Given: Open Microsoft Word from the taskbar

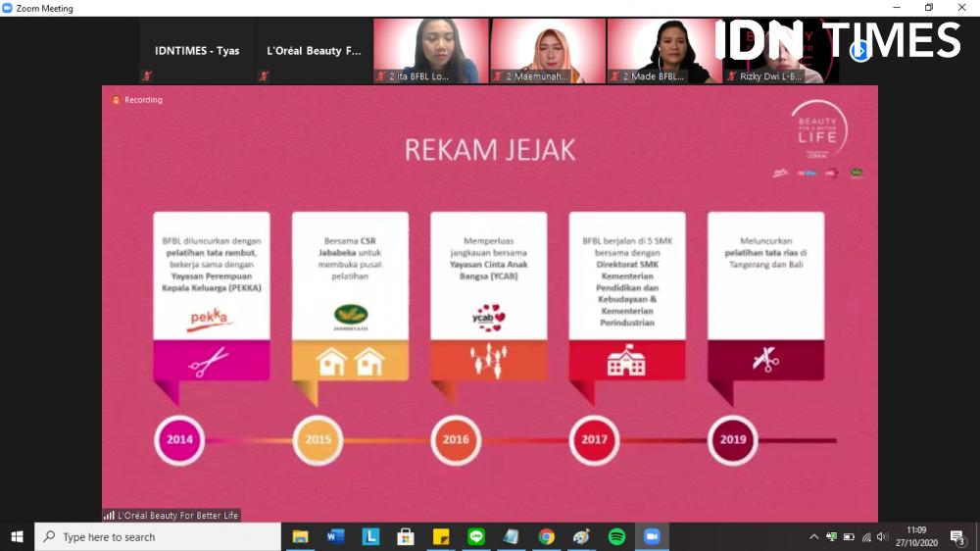Looking at the screenshot, I should [x=335, y=536].
